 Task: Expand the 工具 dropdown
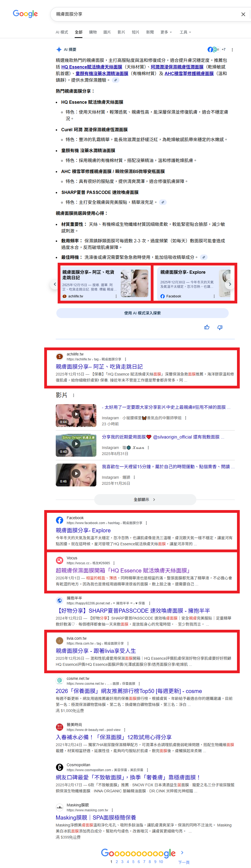(185, 32)
